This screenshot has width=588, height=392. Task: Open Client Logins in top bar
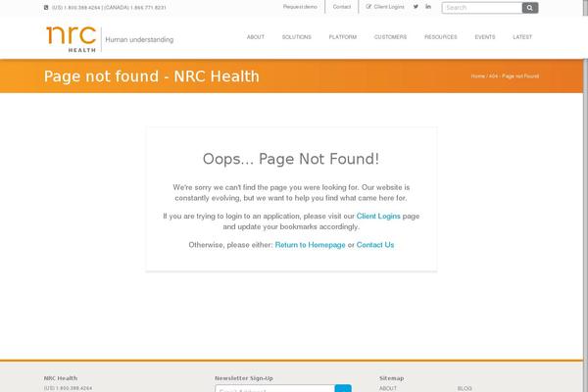click(x=389, y=7)
